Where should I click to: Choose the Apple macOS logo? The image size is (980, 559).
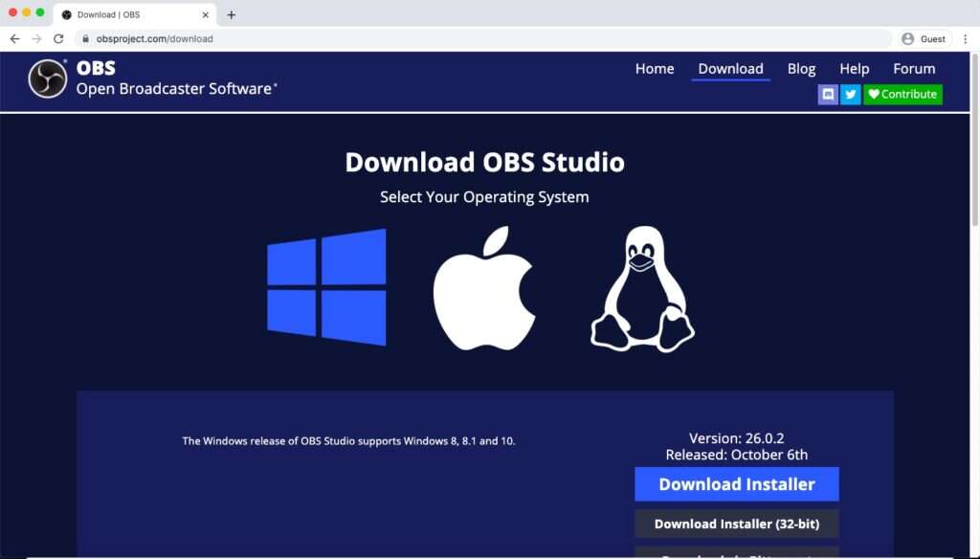[x=483, y=286]
